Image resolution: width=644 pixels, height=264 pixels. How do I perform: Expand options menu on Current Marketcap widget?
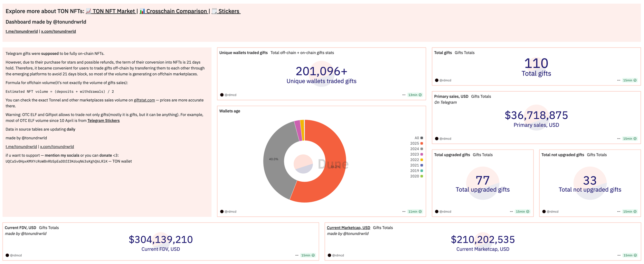point(619,255)
